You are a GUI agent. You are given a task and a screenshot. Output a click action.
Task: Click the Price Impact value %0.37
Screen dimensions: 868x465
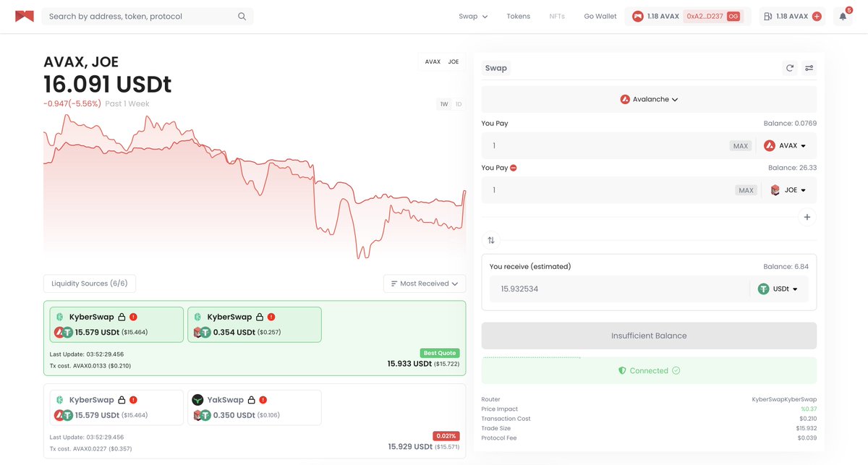pos(809,409)
